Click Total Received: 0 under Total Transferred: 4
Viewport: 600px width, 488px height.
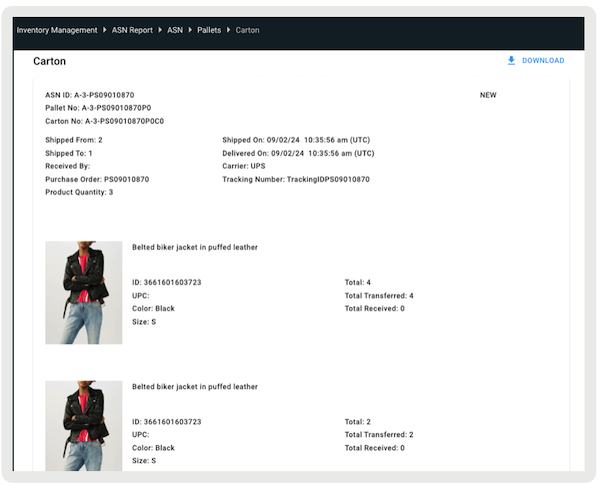click(x=375, y=308)
